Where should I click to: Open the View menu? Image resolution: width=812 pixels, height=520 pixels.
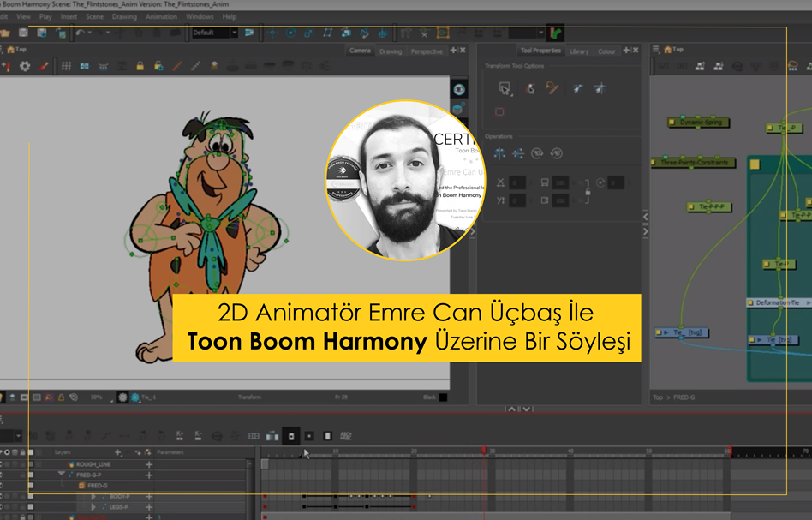click(x=23, y=16)
